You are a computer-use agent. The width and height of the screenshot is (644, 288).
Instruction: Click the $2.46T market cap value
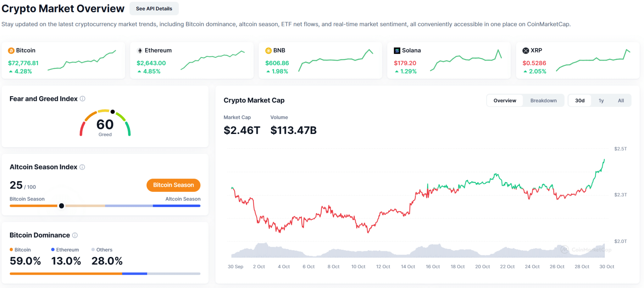242,130
